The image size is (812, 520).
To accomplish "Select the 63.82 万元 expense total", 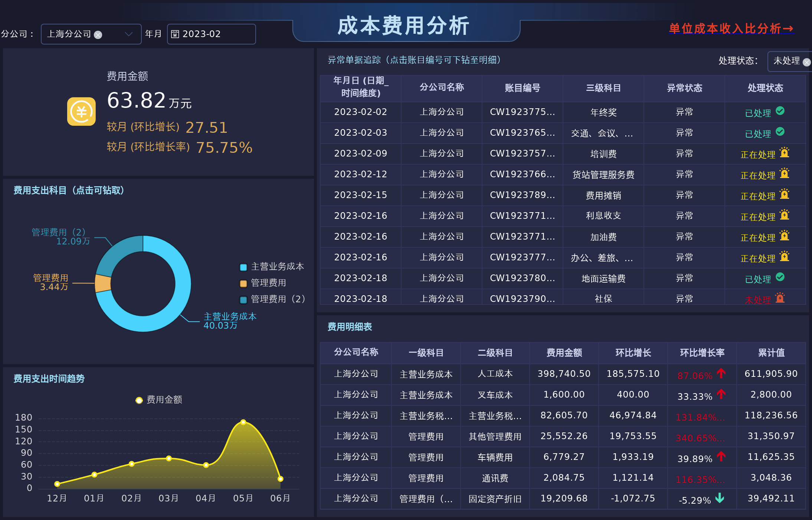I will (x=149, y=101).
